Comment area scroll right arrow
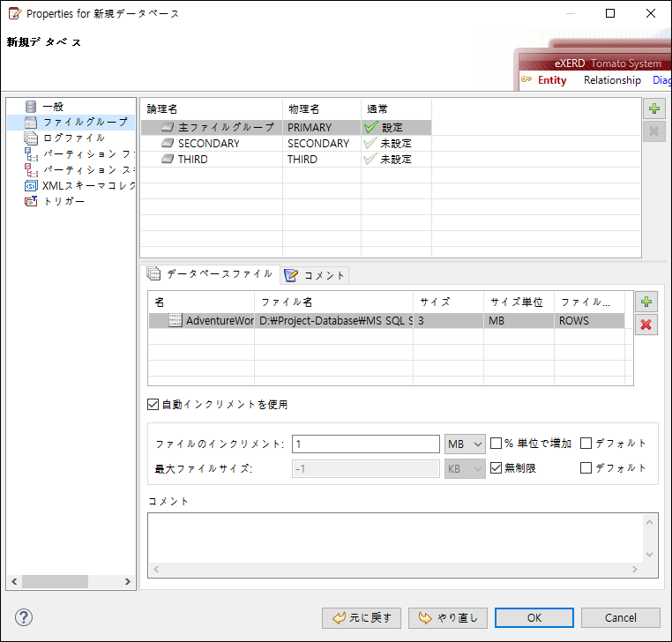 click(x=634, y=569)
